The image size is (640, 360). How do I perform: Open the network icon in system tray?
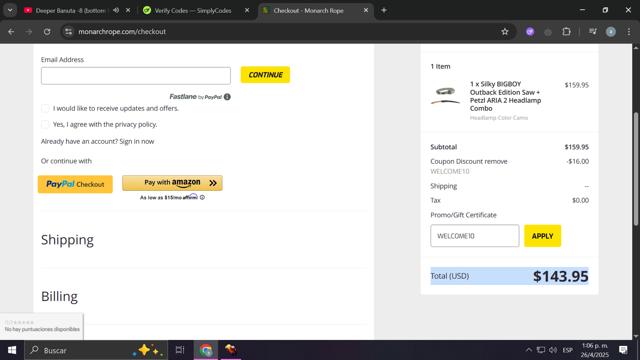point(541,350)
